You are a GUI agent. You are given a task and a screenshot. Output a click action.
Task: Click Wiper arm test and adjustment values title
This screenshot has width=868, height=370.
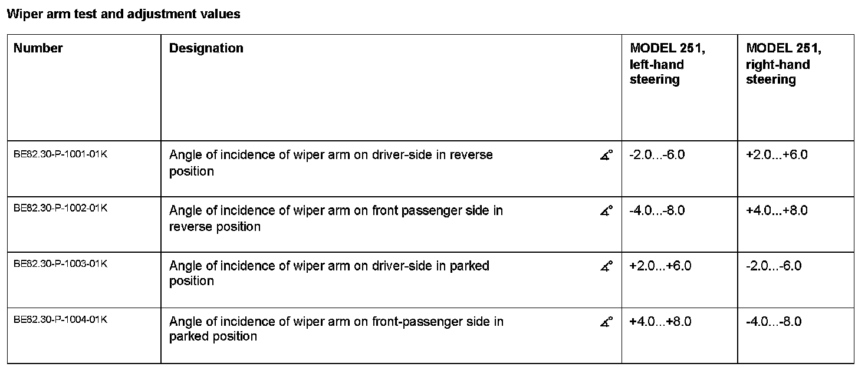pyautogui.click(x=123, y=14)
